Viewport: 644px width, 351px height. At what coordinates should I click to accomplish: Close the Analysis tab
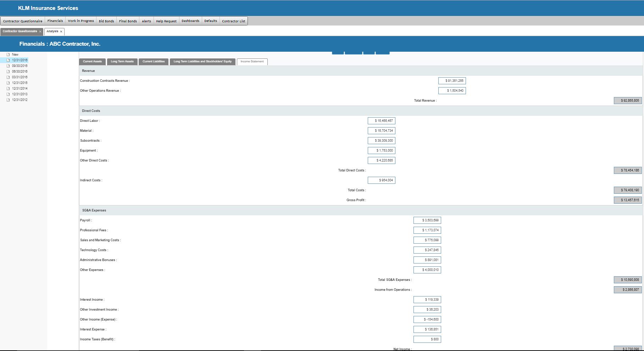[61, 32]
